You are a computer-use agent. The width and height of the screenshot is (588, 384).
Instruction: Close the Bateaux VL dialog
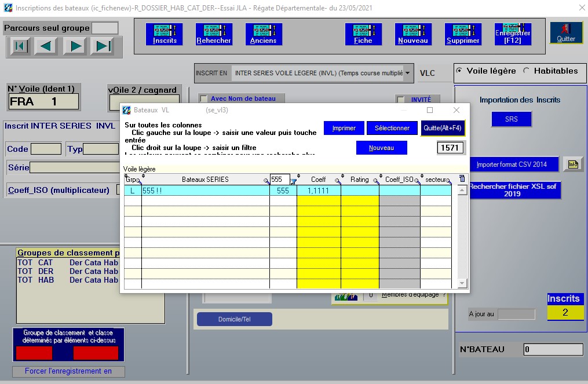[456, 110]
